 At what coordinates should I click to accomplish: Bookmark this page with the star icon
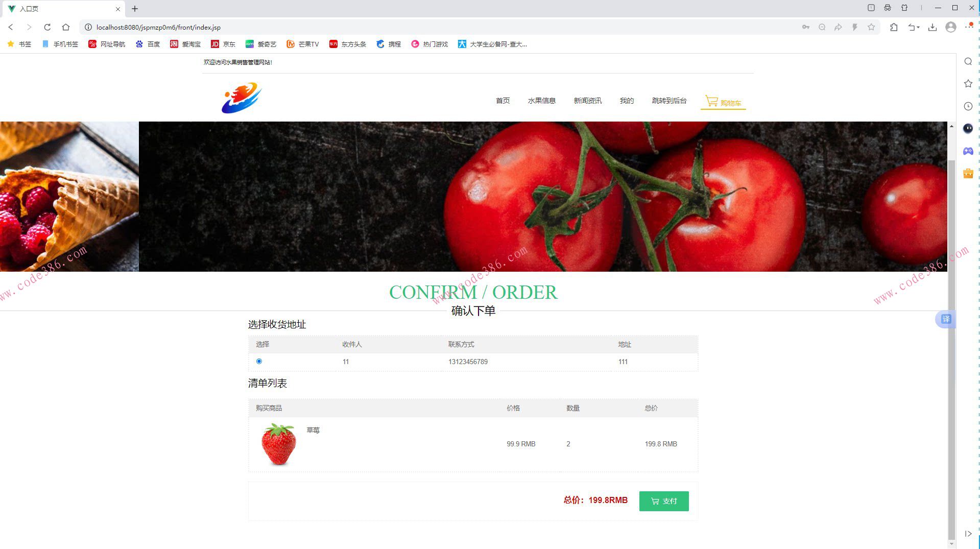point(871,27)
